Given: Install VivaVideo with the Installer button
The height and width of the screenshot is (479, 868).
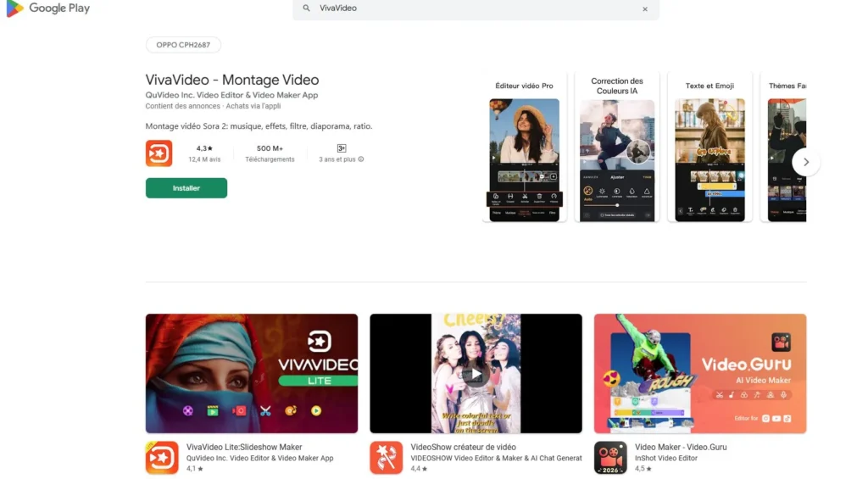Looking at the screenshot, I should 186,188.
